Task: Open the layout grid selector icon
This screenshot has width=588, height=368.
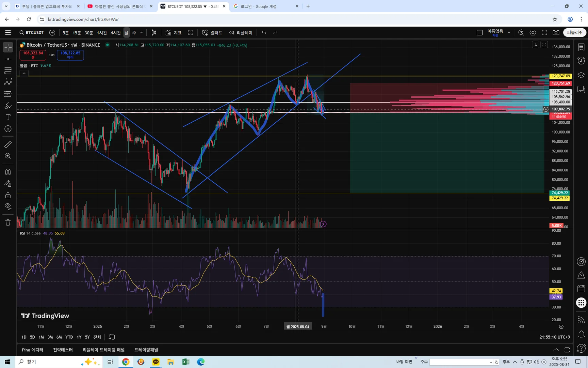Action: point(191,32)
